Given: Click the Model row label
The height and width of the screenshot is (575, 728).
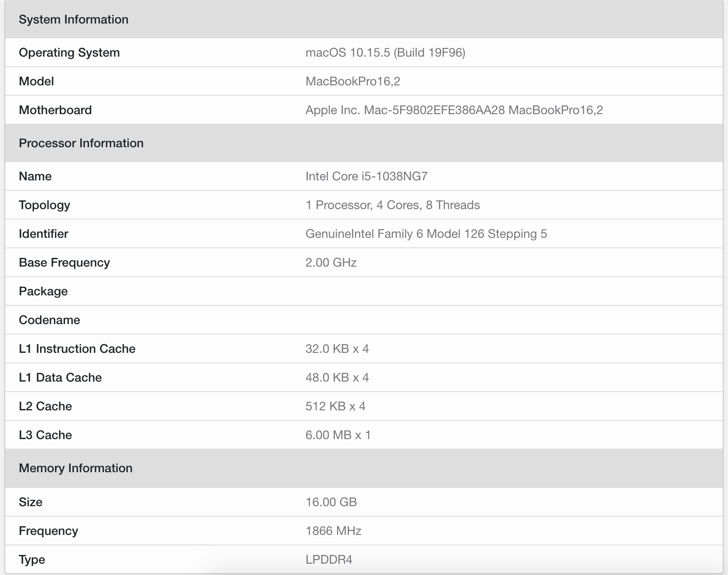Looking at the screenshot, I should 36,81.
